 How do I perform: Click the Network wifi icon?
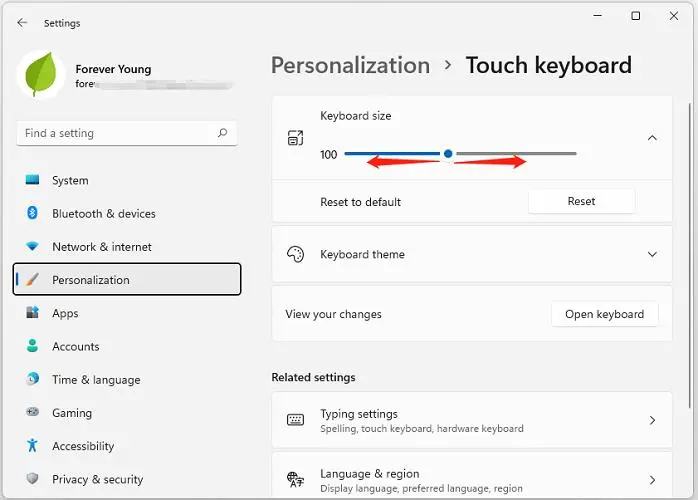32,246
